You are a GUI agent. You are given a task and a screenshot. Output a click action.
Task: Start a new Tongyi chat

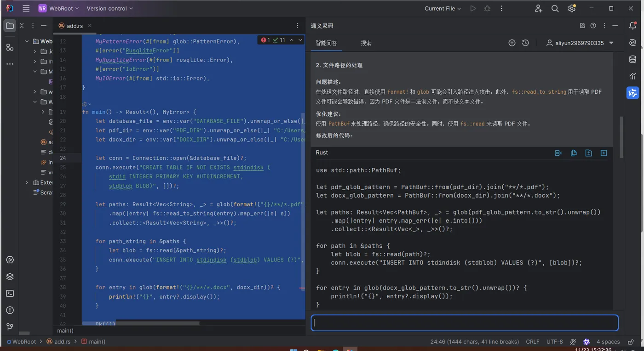pos(512,43)
